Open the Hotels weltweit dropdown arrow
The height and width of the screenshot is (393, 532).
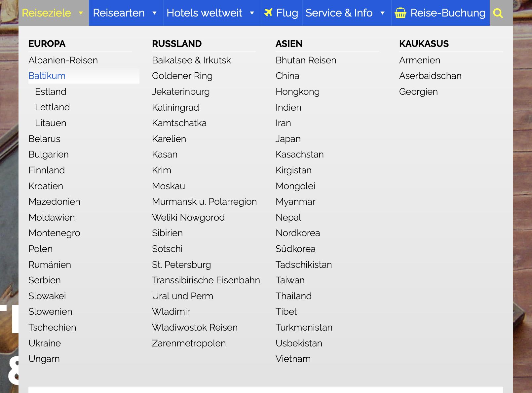[252, 13]
